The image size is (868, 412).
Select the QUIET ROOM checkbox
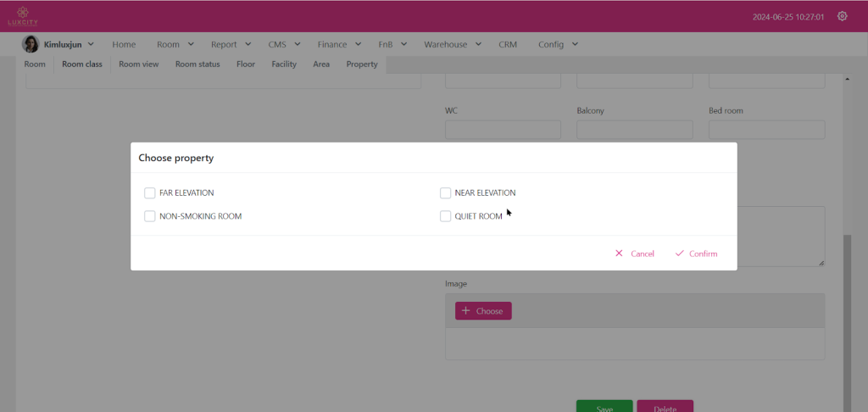[445, 216]
